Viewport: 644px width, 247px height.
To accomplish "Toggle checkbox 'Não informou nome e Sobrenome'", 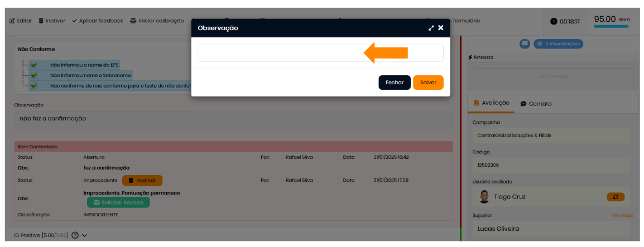I will (x=34, y=75).
